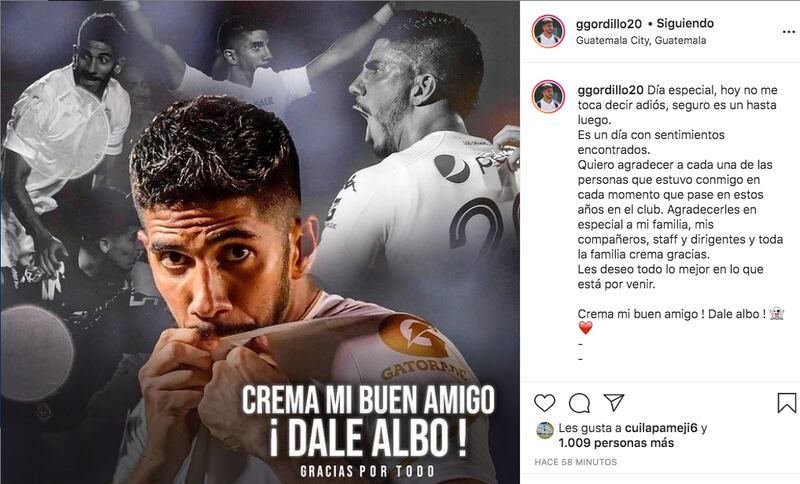This screenshot has height=484, width=800.
Task: Like the post with the heart icon
Action: click(544, 403)
